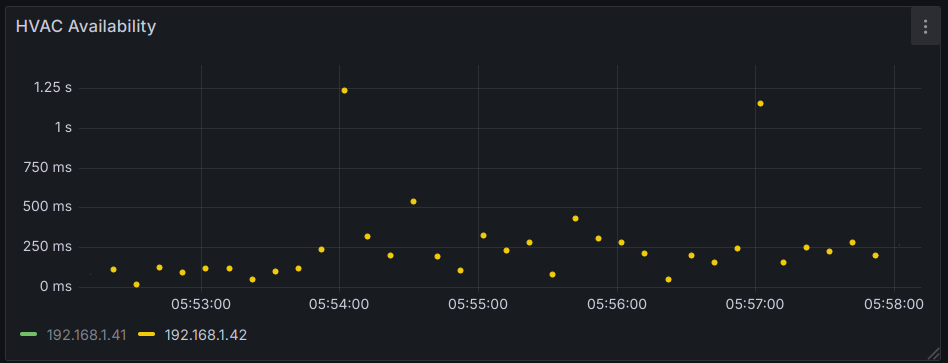The width and height of the screenshot is (948, 363).
Task: Click the 05:54:00 time axis label
Action: 339,305
